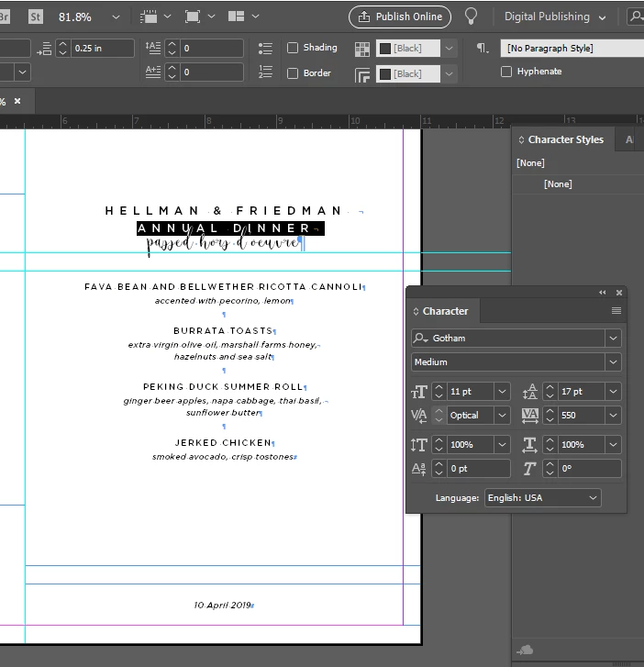Click the 0 pt baseline shift field

pos(479,469)
